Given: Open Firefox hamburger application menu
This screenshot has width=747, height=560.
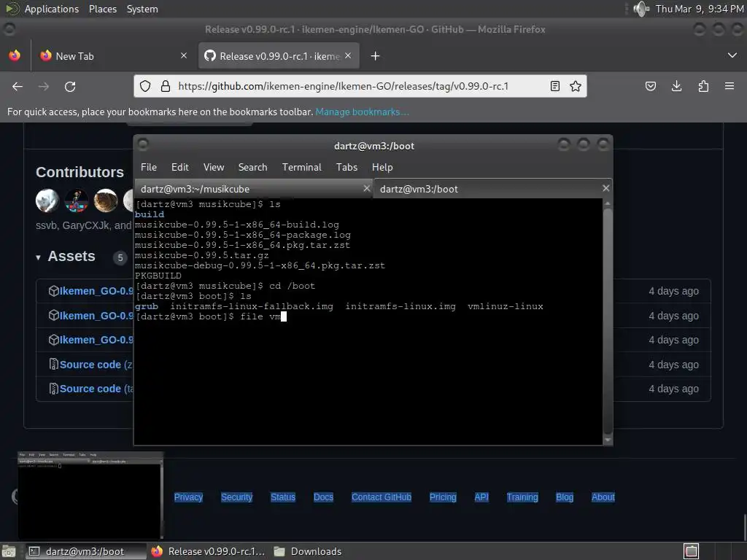Looking at the screenshot, I should [x=729, y=86].
